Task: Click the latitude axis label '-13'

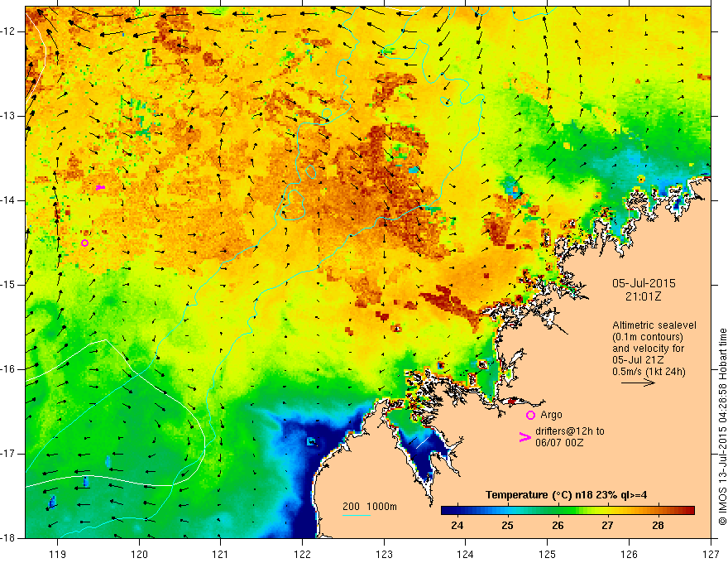Action: pos(8,116)
